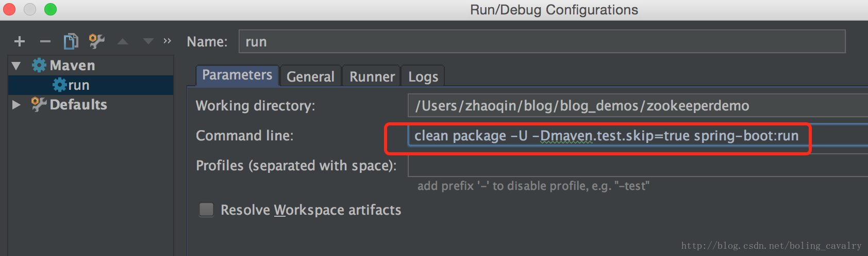The image size is (868, 256).
Task: Select the Parameters tab
Action: [x=237, y=75]
